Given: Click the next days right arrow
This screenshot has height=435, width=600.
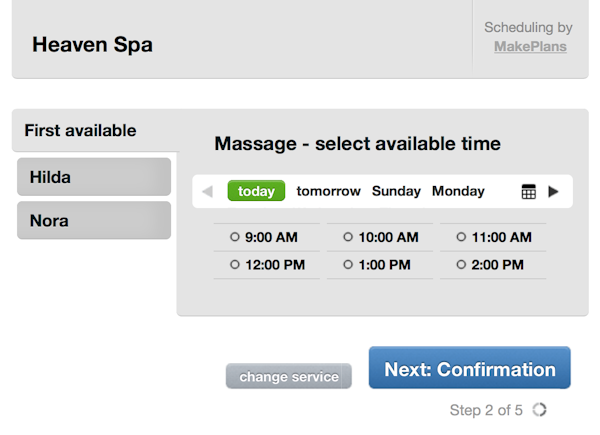Looking at the screenshot, I should 554,192.
